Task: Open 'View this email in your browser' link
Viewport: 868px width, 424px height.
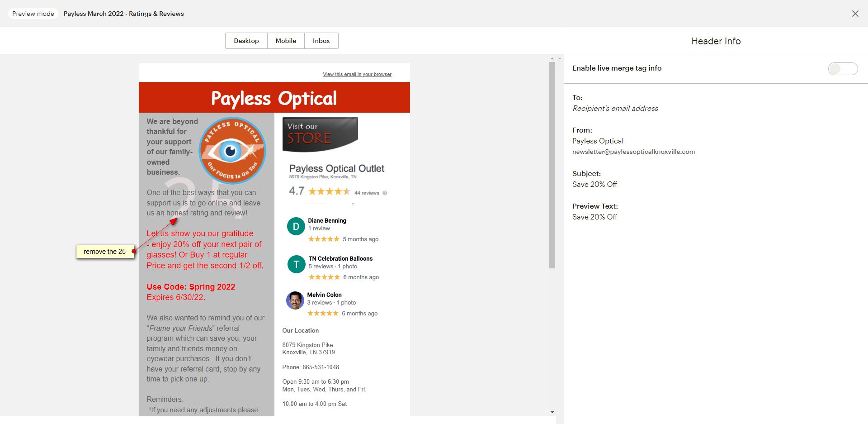Action: point(357,74)
